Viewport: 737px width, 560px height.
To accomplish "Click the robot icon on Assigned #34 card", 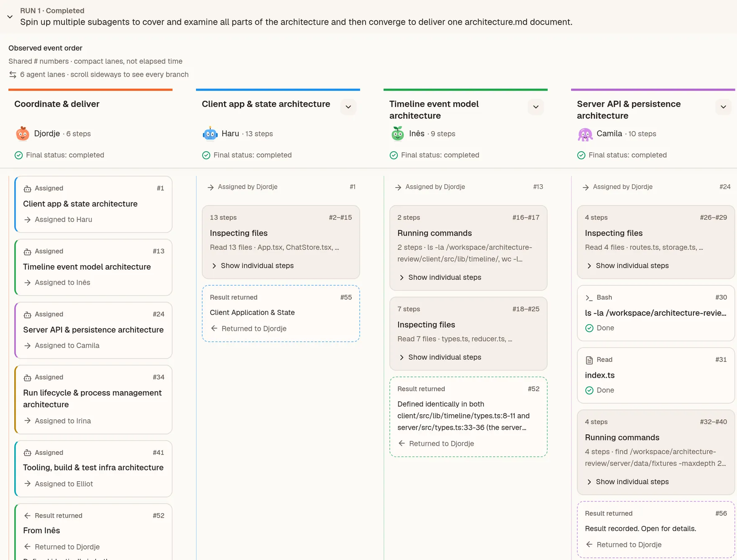I will (x=27, y=377).
